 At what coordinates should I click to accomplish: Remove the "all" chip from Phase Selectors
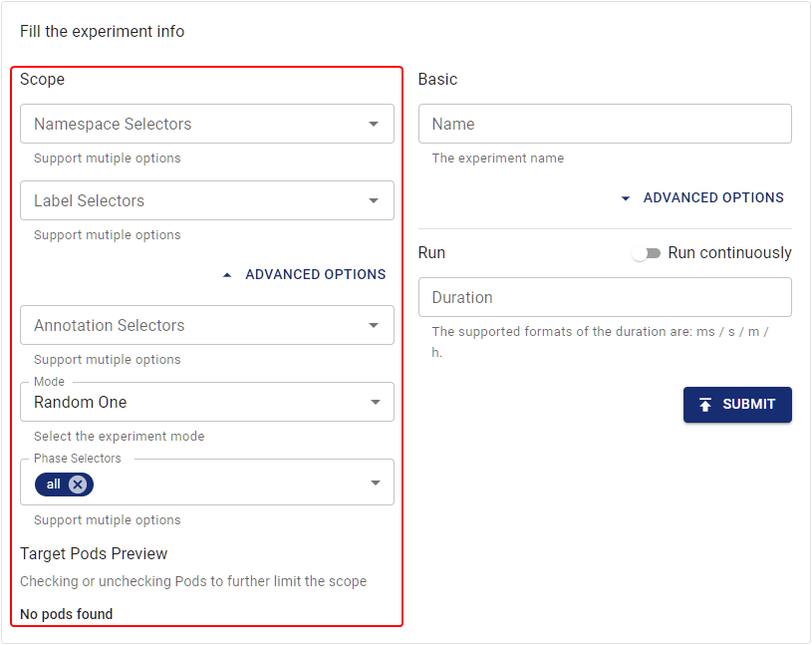coord(78,484)
